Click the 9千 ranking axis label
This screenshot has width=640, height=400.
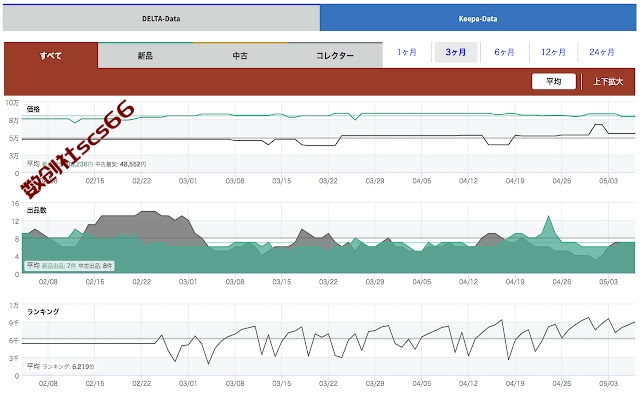click(x=14, y=323)
